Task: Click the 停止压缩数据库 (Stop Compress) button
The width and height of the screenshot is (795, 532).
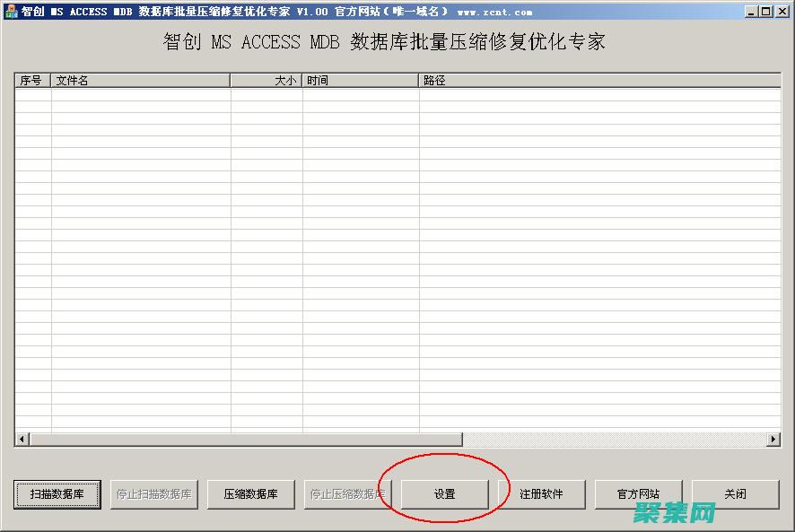Action: (348, 493)
